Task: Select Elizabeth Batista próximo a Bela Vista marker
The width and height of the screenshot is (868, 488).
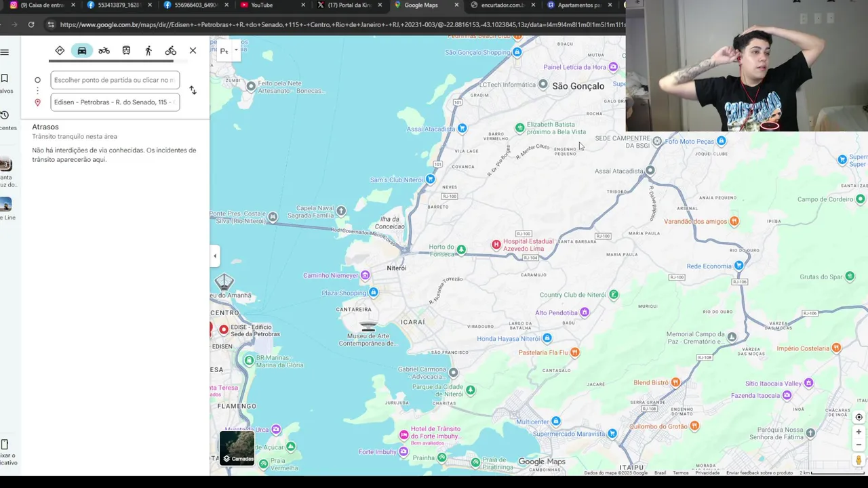Action: click(519, 127)
